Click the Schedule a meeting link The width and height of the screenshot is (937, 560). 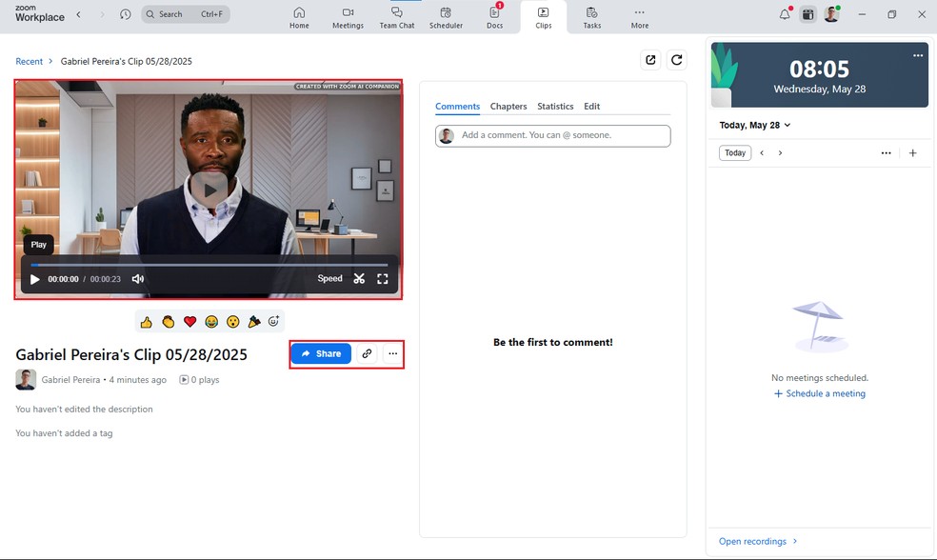click(x=819, y=393)
